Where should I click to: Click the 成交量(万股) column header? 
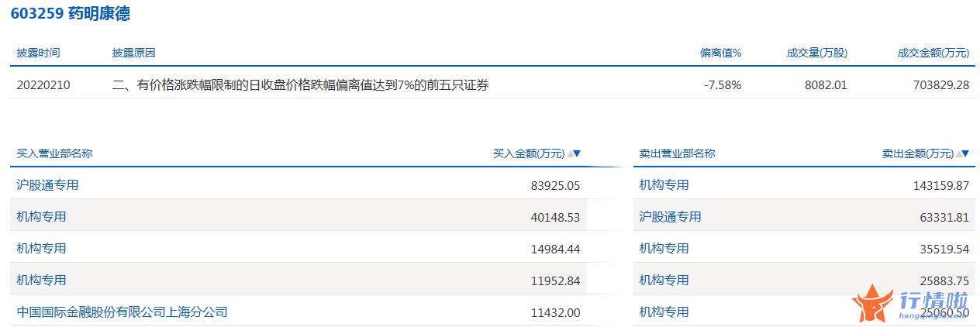click(817, 53)
